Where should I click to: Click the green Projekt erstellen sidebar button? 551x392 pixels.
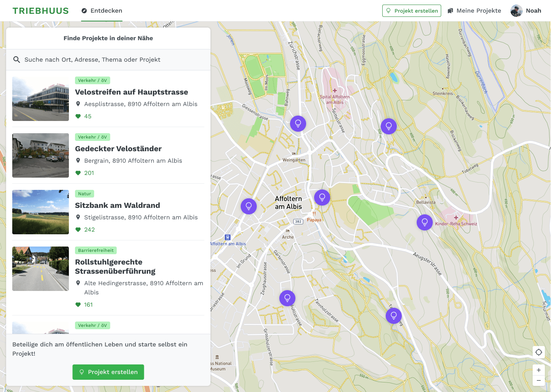108,372
